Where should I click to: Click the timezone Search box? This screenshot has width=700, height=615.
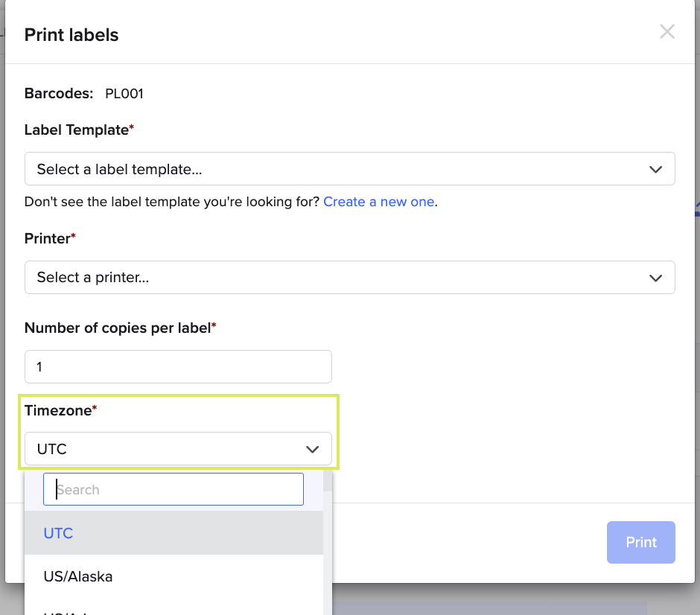coord(174,489)
